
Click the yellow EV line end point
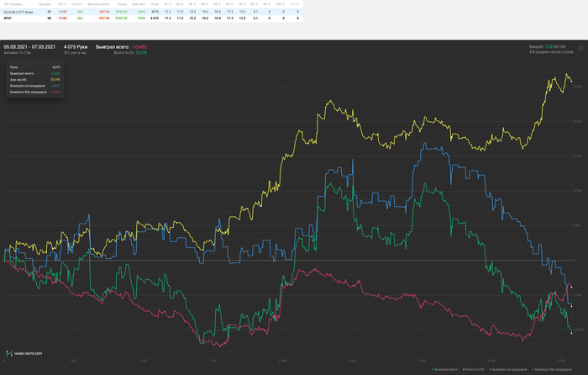(571, 82)
